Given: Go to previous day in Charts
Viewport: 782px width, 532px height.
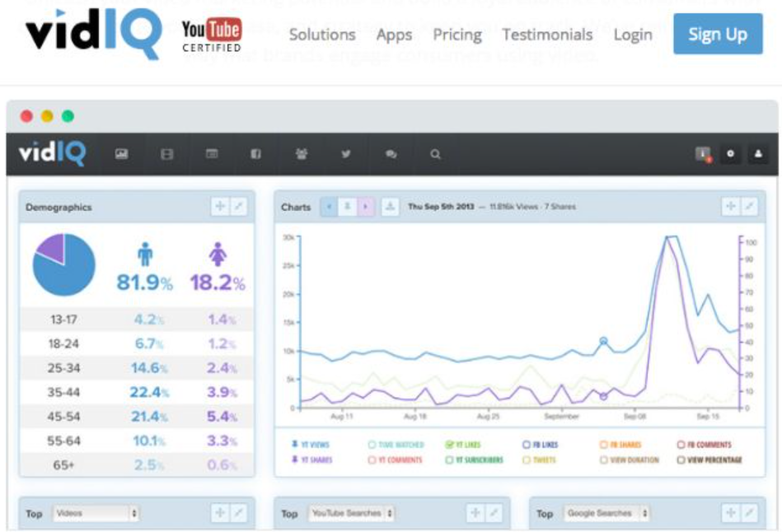Looking at the screenshot, I should (x=329, y=207).
